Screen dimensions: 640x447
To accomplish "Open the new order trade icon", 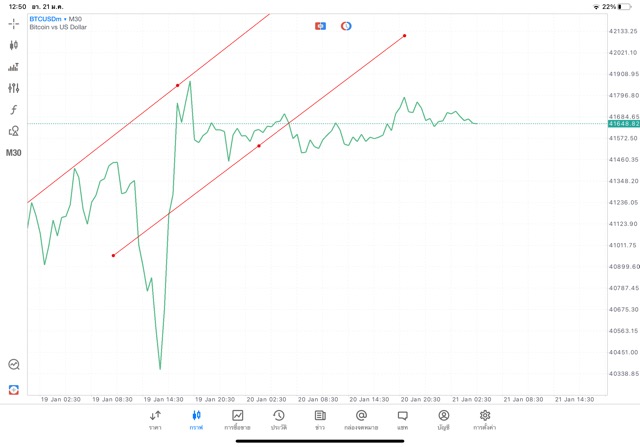I will (x=14, y=67).
